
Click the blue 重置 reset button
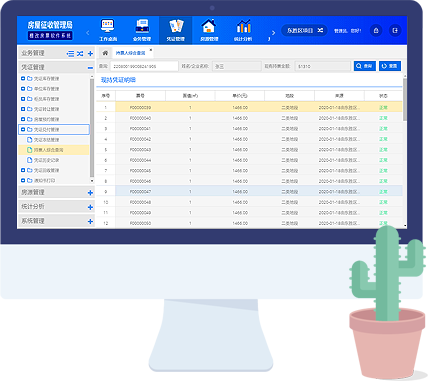390,66
